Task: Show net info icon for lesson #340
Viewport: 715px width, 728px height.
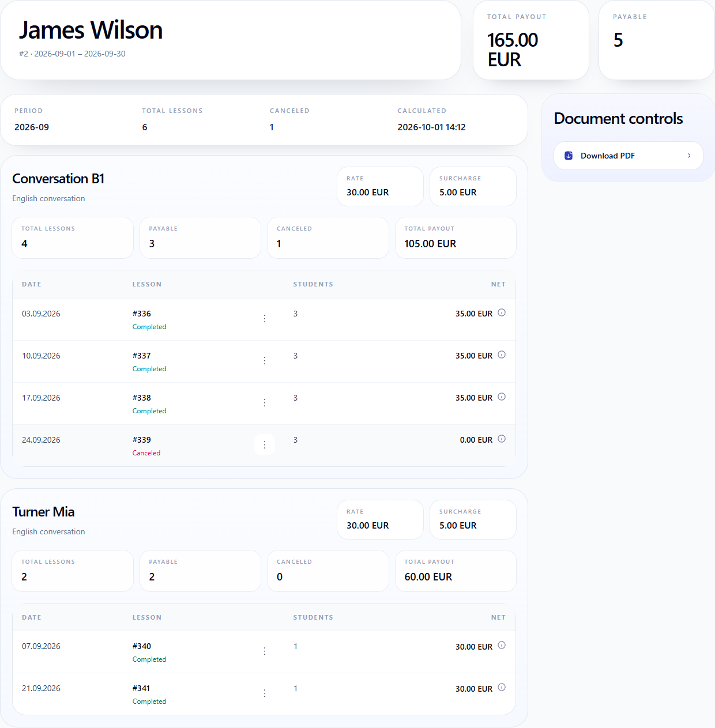Action: click(502, 646)
